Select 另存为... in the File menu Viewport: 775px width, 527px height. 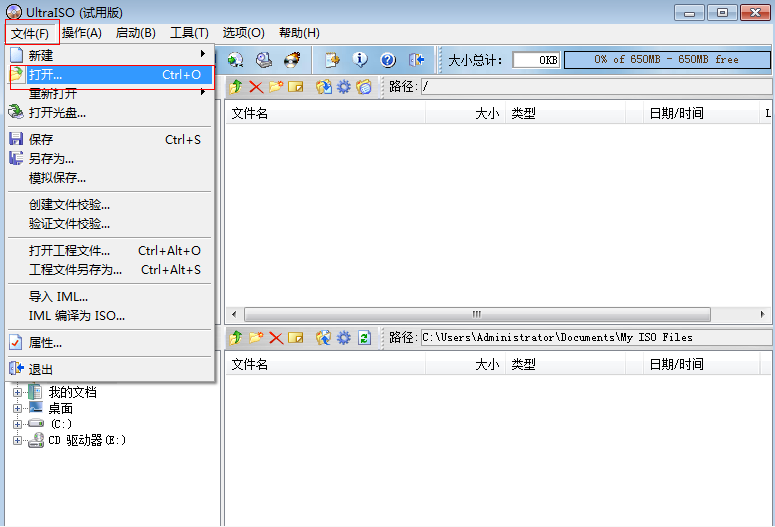51,158
